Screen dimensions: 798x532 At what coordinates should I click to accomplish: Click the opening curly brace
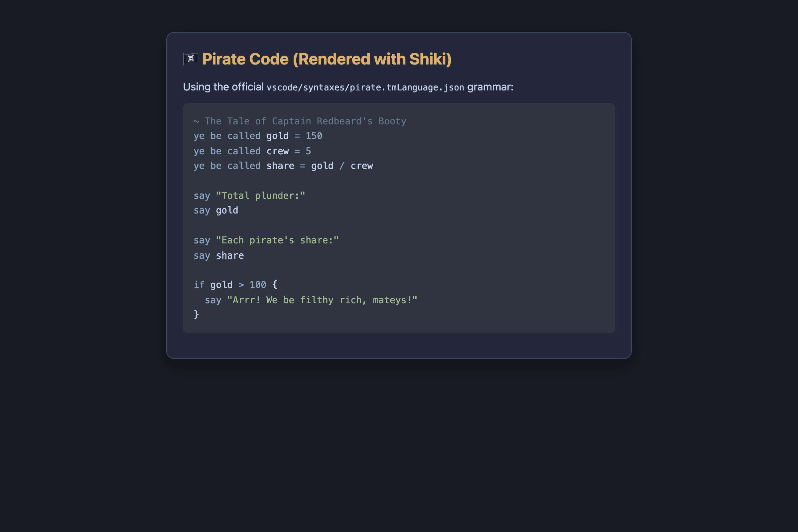275,285
